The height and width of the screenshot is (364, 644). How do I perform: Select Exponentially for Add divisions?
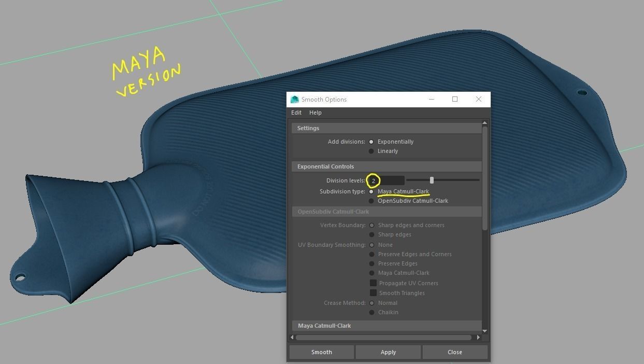[x=371, y=142]
